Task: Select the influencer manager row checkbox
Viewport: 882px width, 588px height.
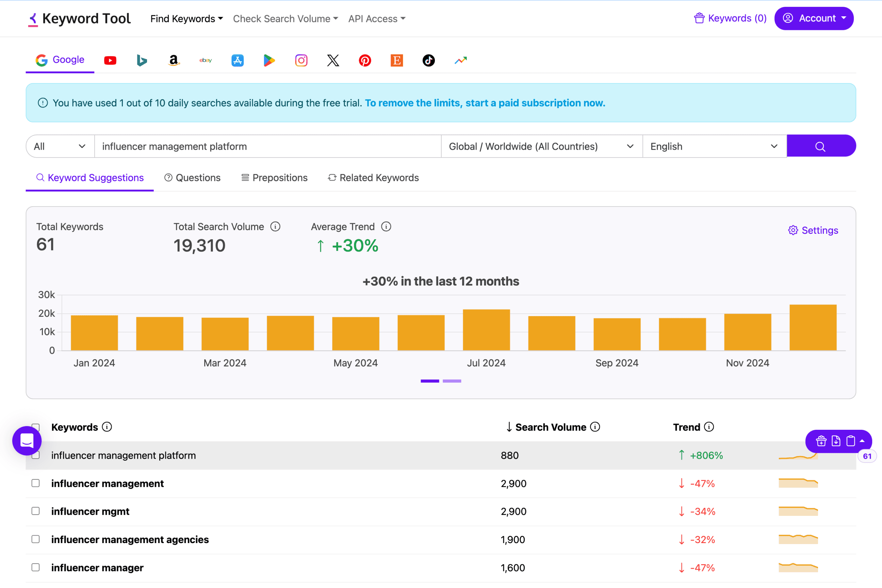Action: coord(36,567)
